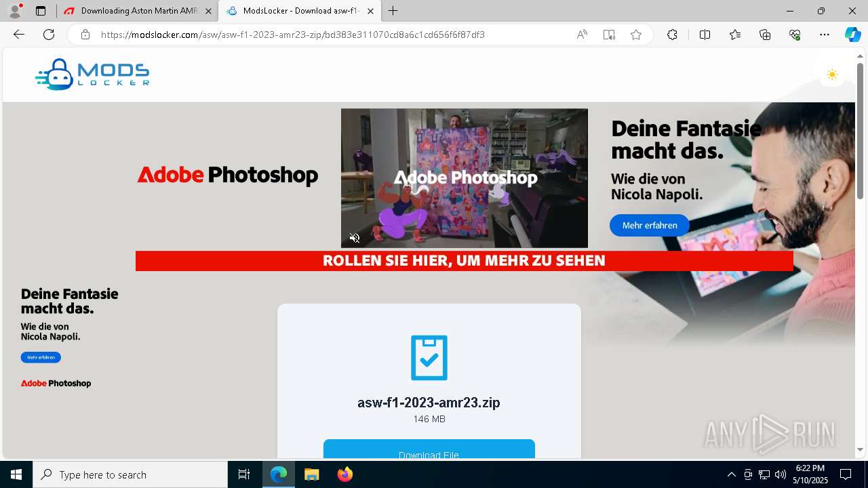Screen dimensions: 868x488
Task: Click the Mods Locker logo
Action: pos(92,75)
